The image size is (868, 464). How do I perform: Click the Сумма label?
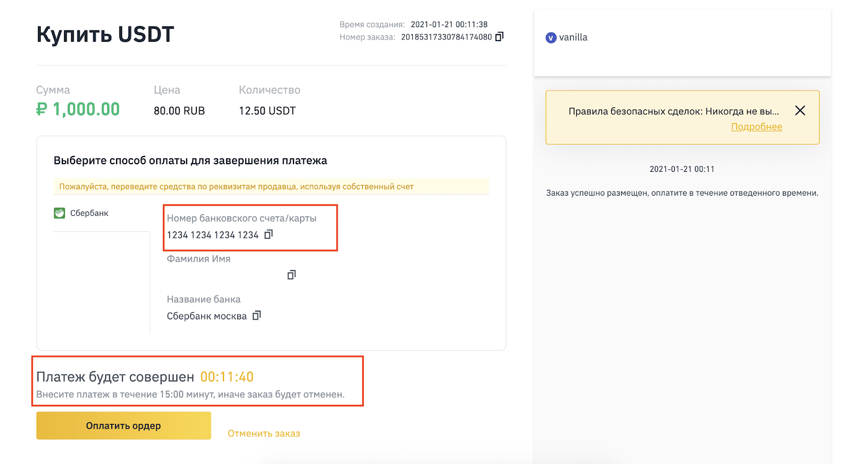[53, 90]
